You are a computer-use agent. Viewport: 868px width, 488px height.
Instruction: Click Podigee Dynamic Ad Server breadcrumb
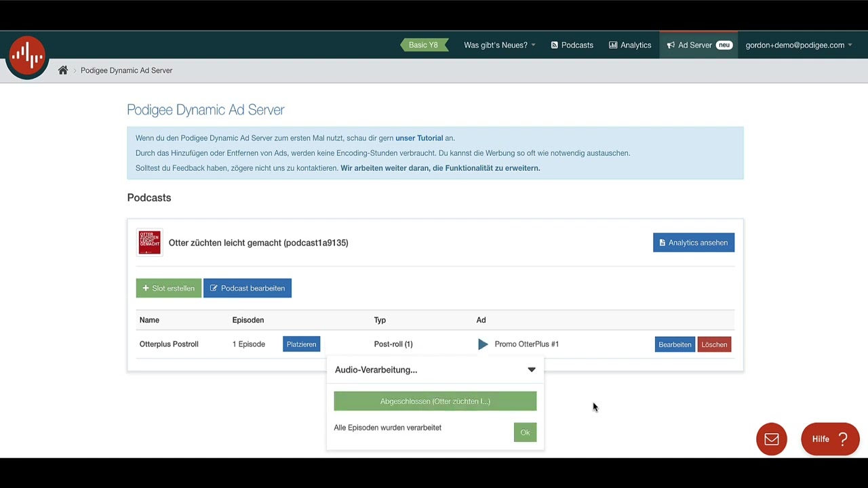click(126, 70)
